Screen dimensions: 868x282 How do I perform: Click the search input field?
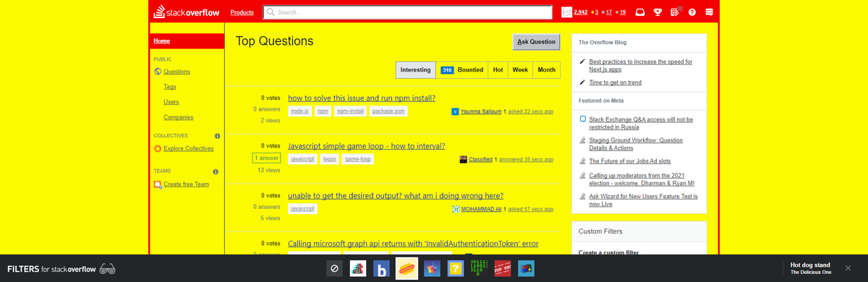coord(407,12)
